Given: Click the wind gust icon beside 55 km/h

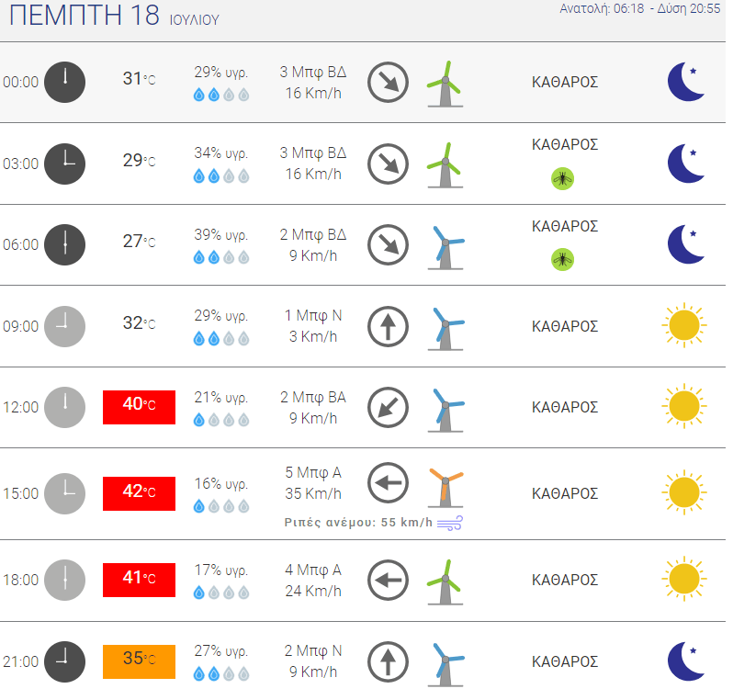Looking at the screenshot, I should pos(450,523).
